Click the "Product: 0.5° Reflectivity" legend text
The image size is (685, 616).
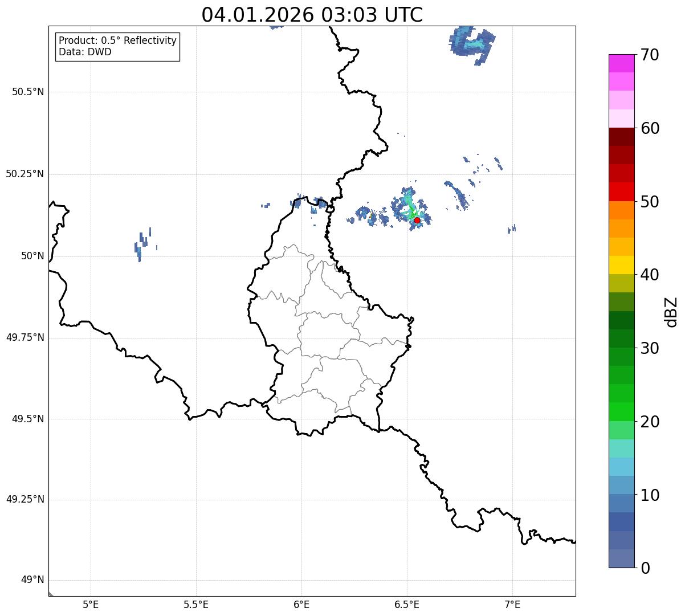tap(117, 40)
